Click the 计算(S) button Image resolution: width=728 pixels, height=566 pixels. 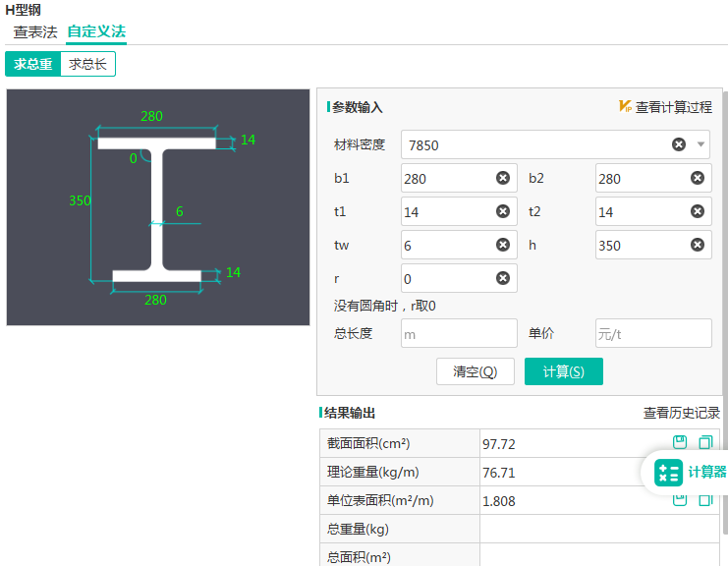[x=564, y=371]
